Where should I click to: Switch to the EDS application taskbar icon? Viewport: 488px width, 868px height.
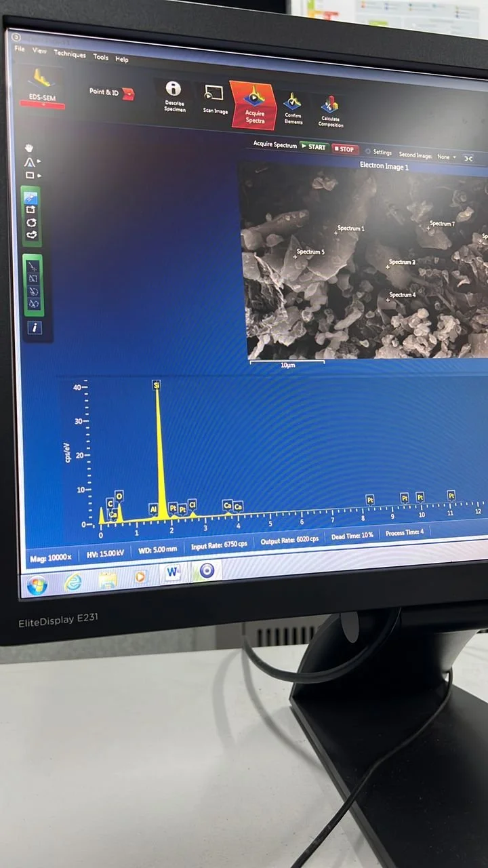click(x=207, y=570)
